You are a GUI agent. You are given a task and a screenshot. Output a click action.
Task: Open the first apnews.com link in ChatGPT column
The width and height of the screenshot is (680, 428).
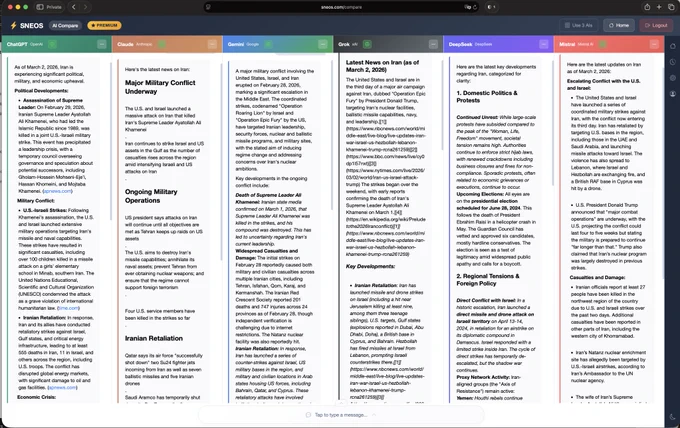(57, 191)
